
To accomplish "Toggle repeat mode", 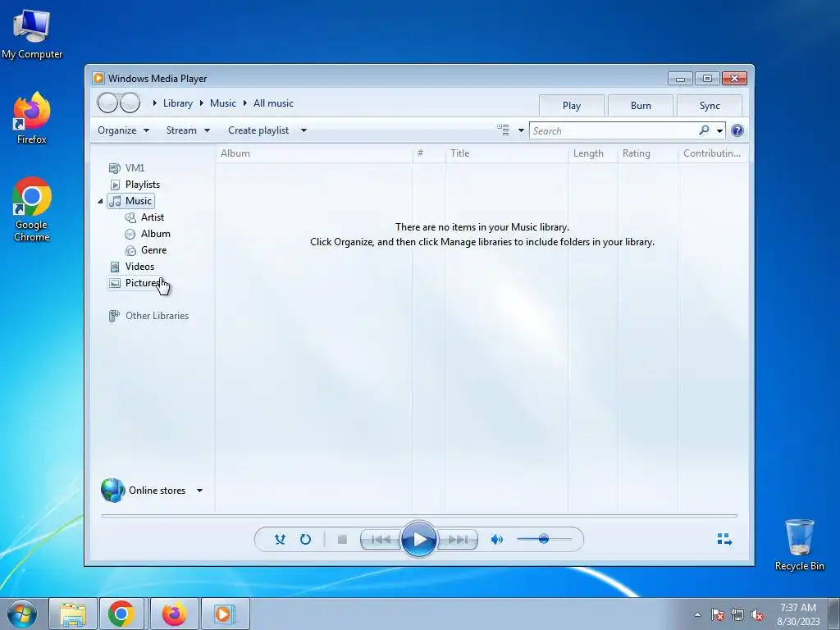I will [305, 540].
